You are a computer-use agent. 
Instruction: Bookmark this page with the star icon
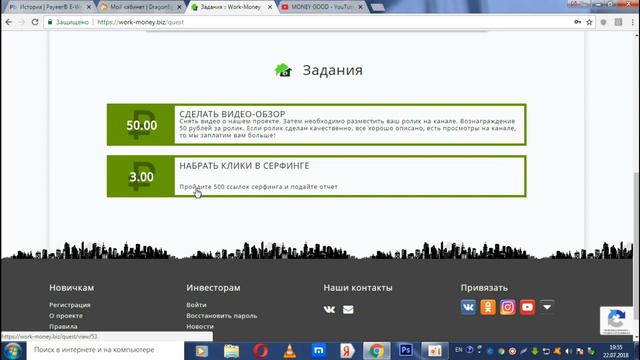point(589,22)
